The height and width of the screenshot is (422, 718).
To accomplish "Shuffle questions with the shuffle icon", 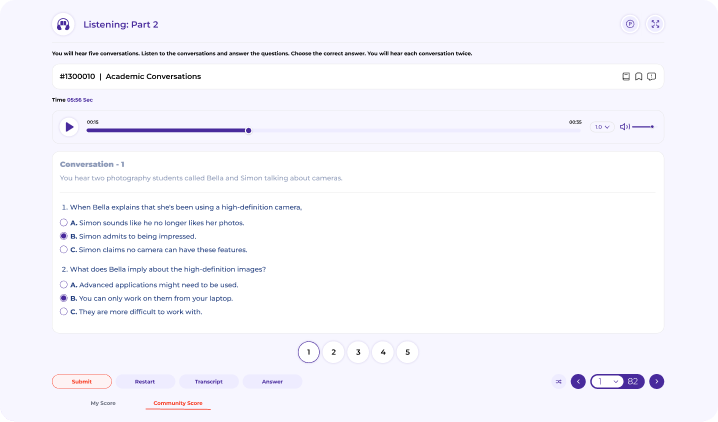I will tap(557, 381).
